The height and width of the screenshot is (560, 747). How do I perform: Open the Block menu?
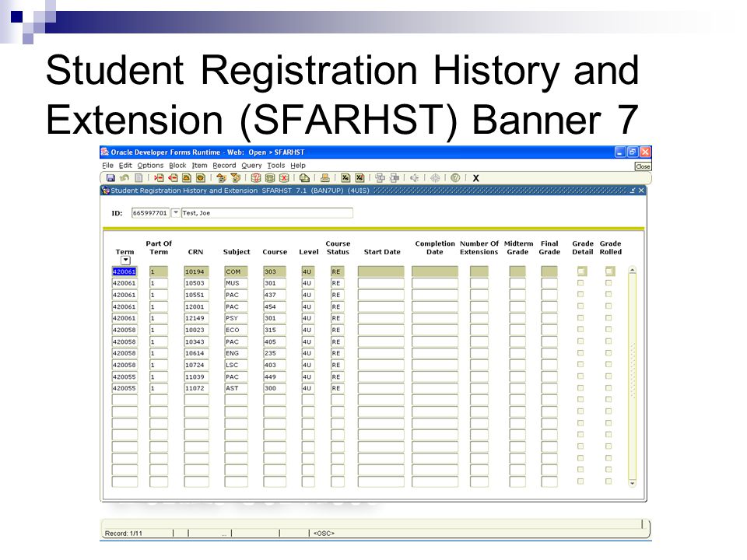177,165
